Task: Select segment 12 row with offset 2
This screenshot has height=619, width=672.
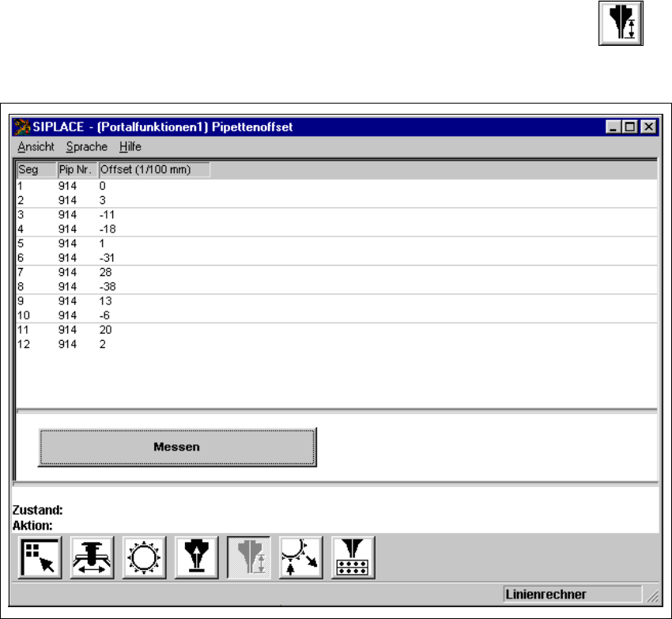Action: (337, 344)
